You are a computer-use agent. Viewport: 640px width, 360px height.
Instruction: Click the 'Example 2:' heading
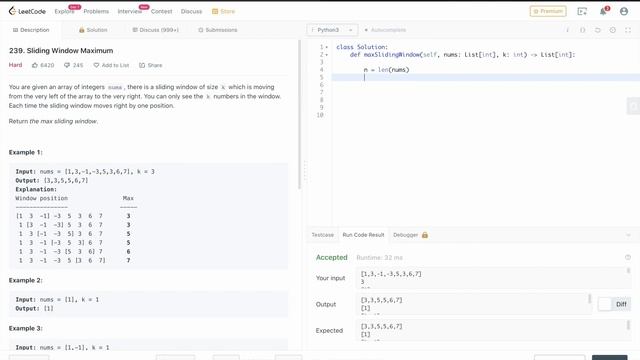coord(26,280)
